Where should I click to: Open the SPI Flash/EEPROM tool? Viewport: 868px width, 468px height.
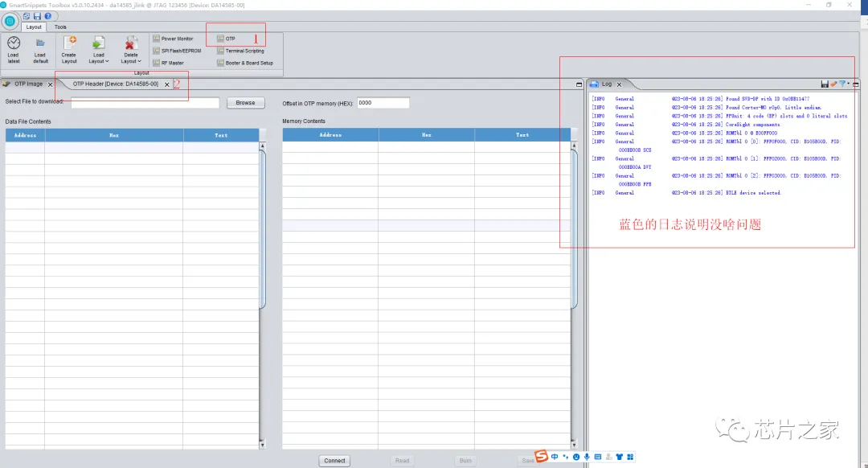pos(177,51)
